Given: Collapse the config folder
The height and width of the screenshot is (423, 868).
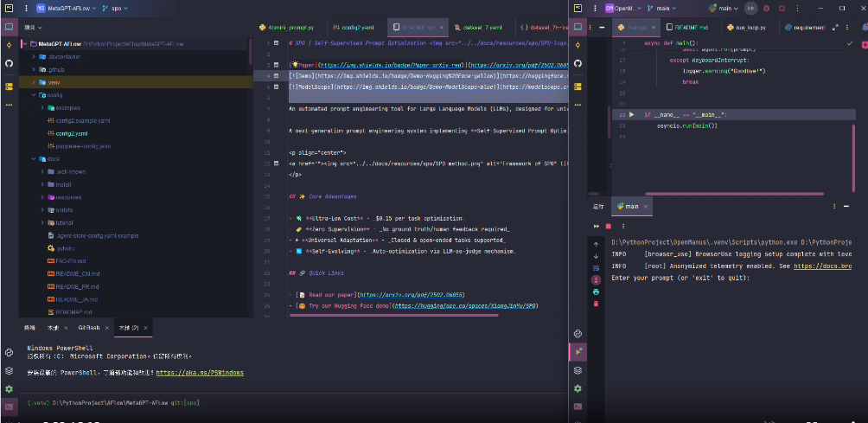Looking at the screenshot, I should click(x=34, y=95).
